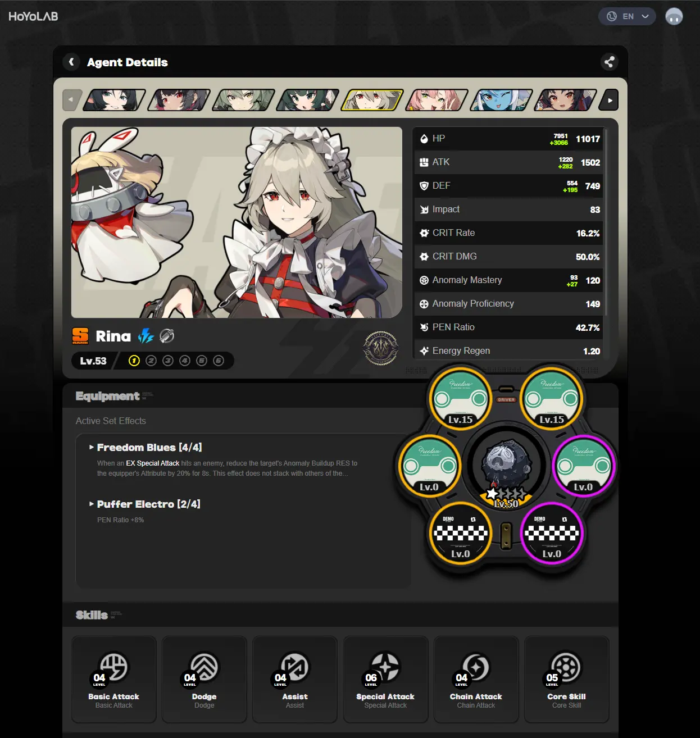The width and height of the screenshot is (700, 738).
Task: Expand the Freedom Blues [4/4] set effect
Action: pyautogui.click(x=146, y=448)
